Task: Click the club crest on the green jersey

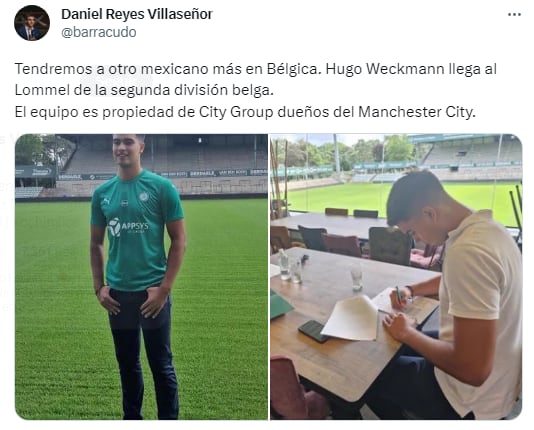Action: tap(144, 197)
